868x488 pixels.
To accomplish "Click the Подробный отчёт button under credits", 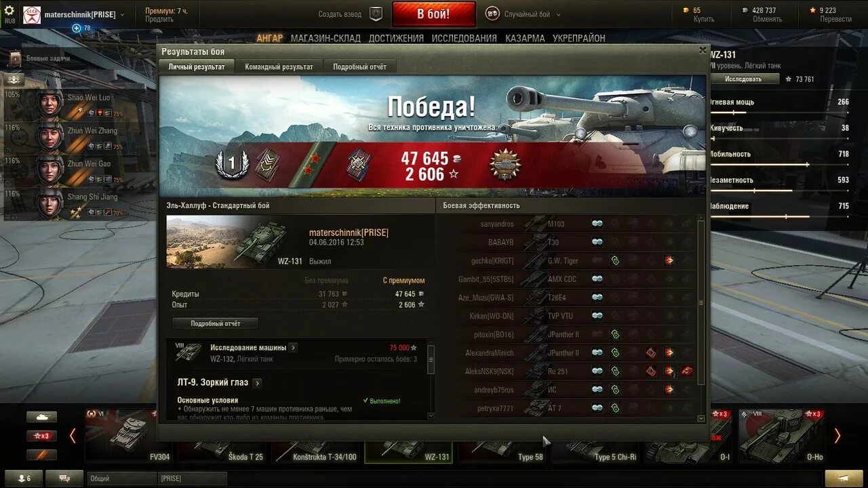I will (x=215, y=323).
